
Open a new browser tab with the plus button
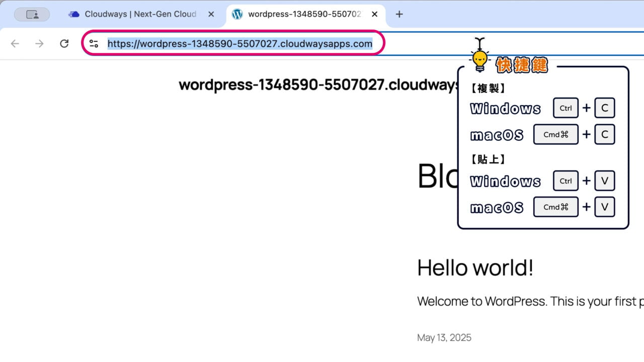pos(399,14)
